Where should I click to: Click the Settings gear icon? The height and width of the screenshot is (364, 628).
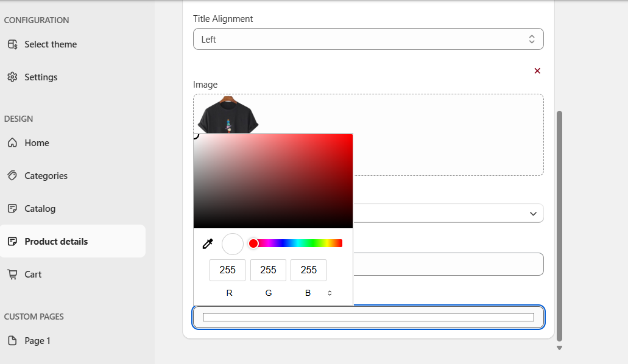click(x=12, y=77)
